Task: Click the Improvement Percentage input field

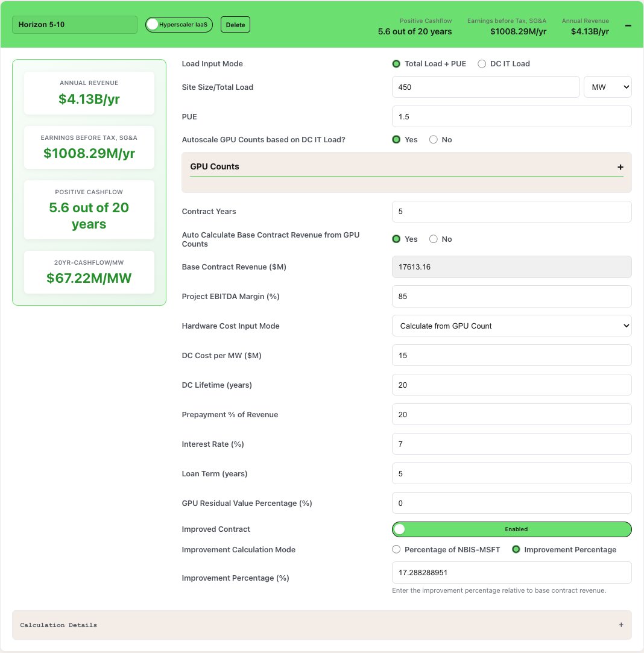Action: 511,573
